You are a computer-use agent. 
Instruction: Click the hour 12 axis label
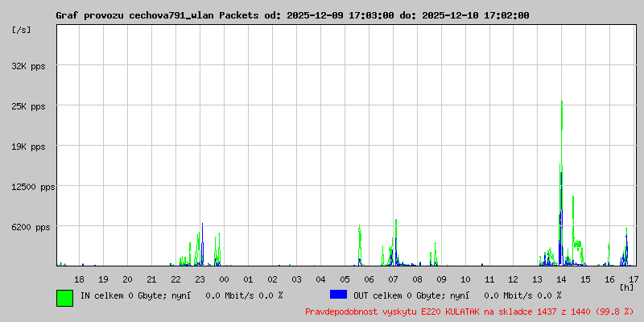click(514, 279)
